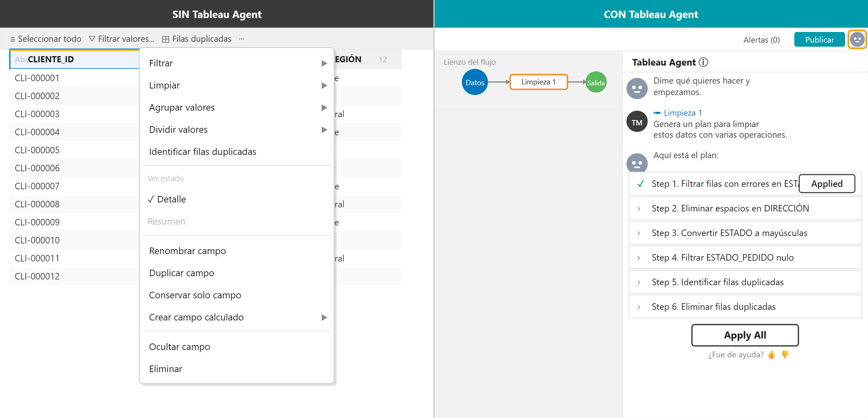The width and height of the screenshot is (868, 418).
Task: Expand Step 3 Convertir ESTADO a mayúsculas
Action: click(745, 233)
